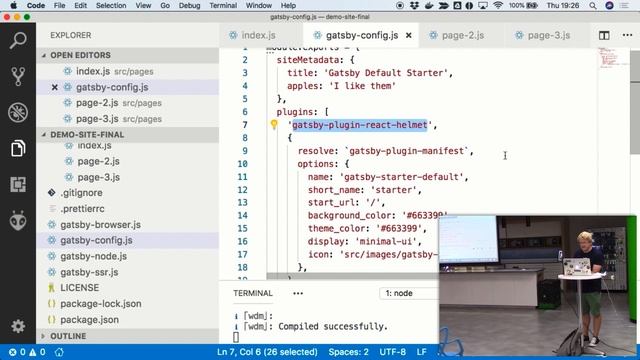Open the user avatar in menu bar
The height and width of the screenshot is (360, 640).
pos(609,5)
